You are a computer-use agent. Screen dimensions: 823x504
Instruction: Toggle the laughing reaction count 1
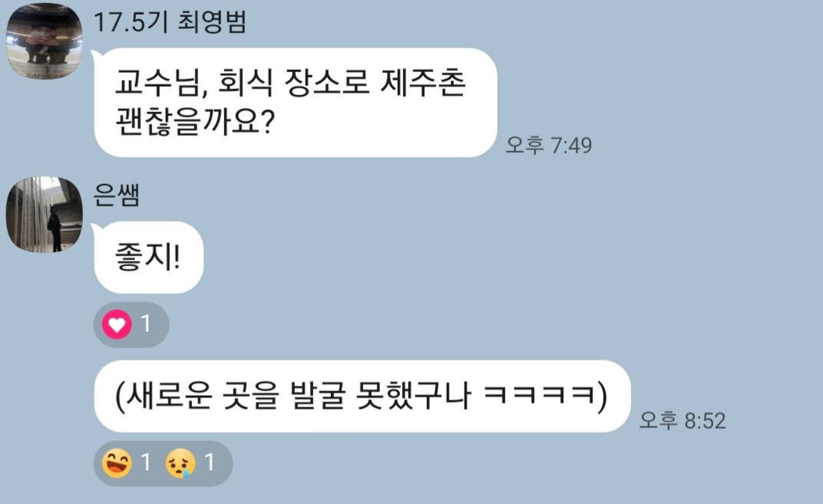point(146,463)
